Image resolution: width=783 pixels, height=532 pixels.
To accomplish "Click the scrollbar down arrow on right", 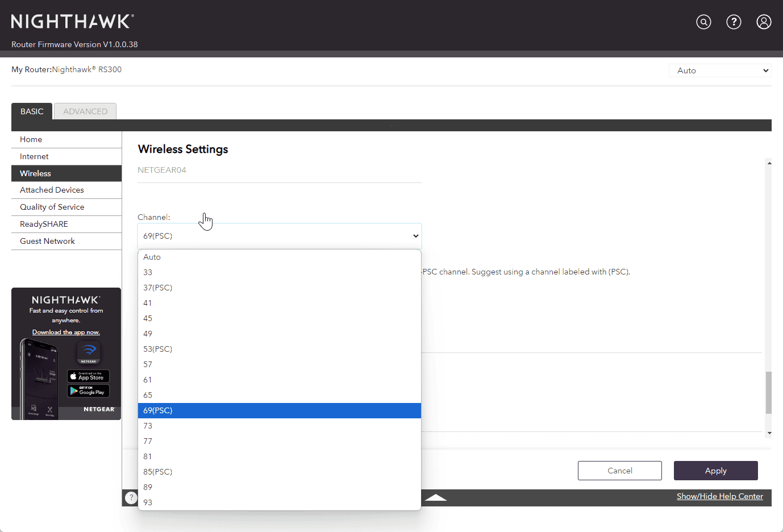I will tap(769, 433).
